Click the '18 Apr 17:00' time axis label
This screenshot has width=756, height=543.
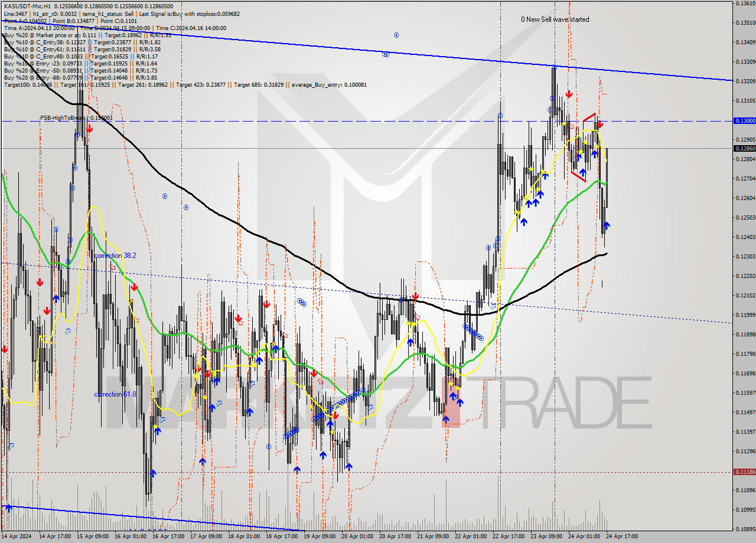(x=281, y=537)
